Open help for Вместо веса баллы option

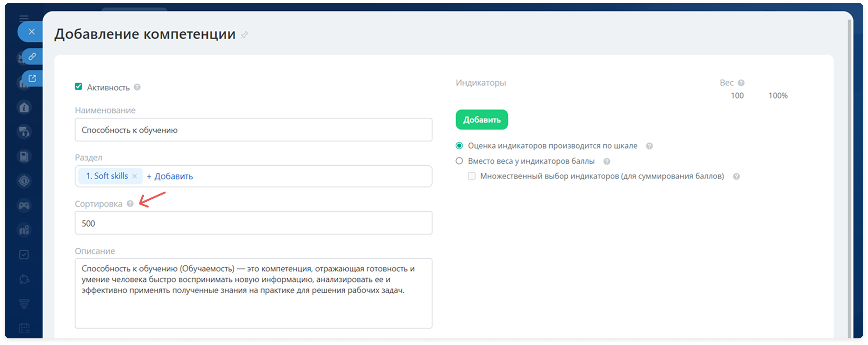[607, 161]
